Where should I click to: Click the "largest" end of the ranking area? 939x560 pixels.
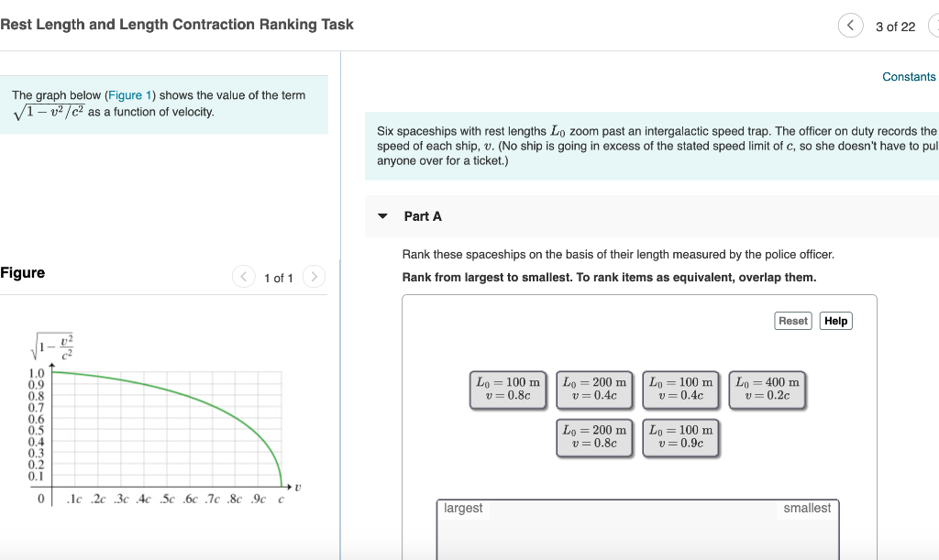(461, 508)
